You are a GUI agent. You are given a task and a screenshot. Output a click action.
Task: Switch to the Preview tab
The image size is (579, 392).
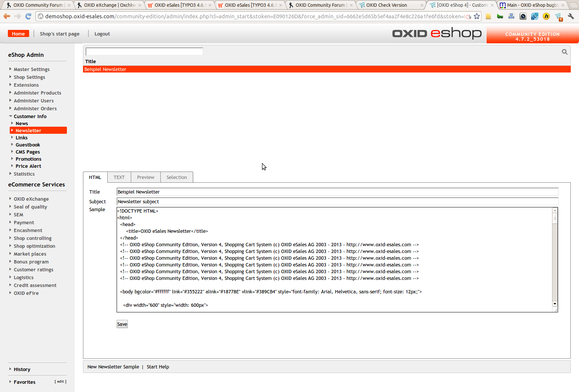[x=145, y=177]
